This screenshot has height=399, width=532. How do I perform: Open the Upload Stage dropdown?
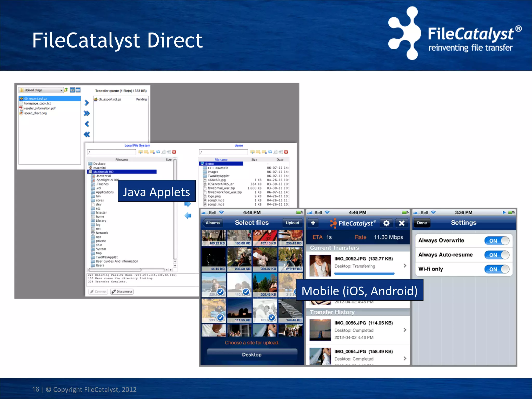41,90
